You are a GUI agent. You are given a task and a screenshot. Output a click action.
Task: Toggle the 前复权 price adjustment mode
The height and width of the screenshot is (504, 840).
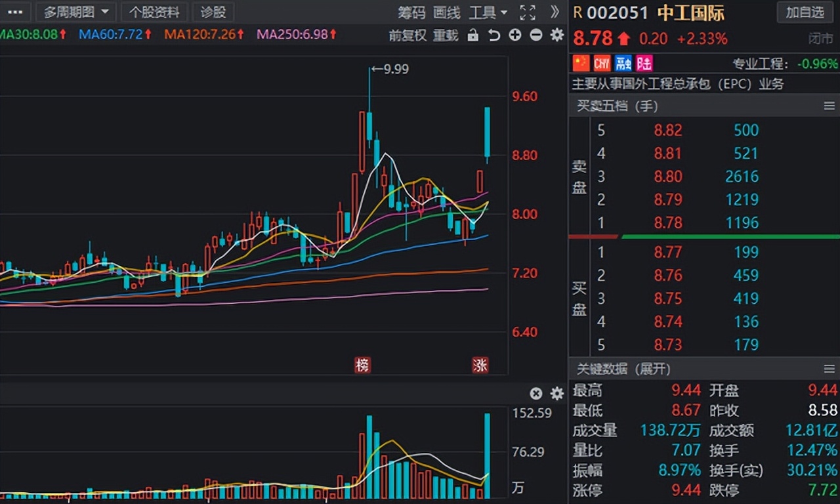click(408, 35)
